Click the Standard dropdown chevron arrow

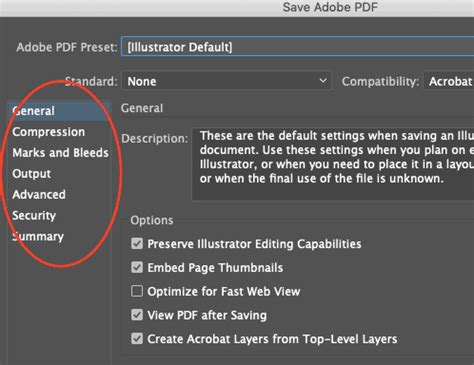(323, 81)
